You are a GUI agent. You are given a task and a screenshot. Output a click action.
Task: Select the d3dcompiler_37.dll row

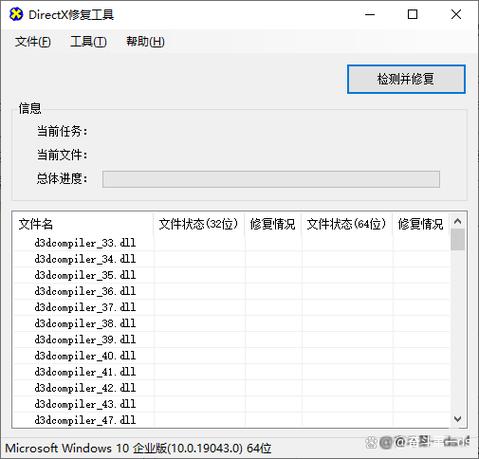point(232,307)
